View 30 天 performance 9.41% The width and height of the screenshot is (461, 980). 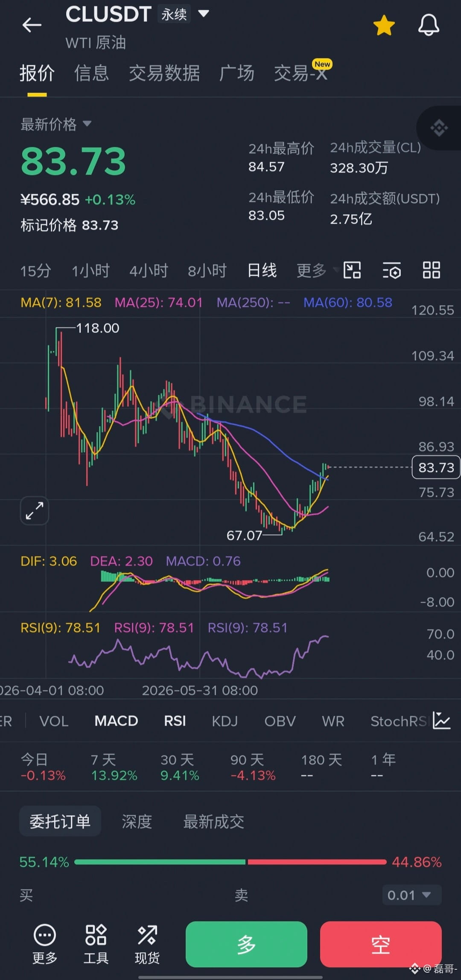[180, 767]
